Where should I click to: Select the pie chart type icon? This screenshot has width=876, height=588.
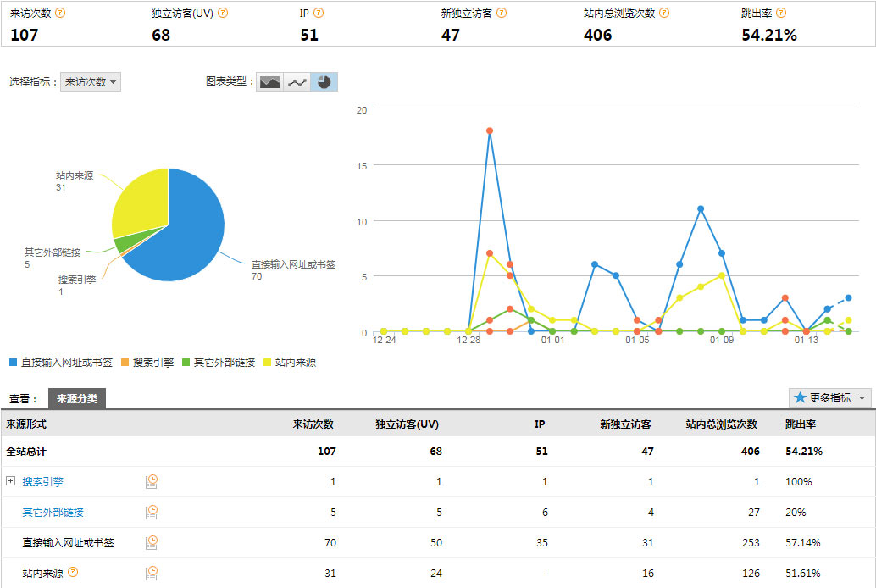[x=324, y=82]
